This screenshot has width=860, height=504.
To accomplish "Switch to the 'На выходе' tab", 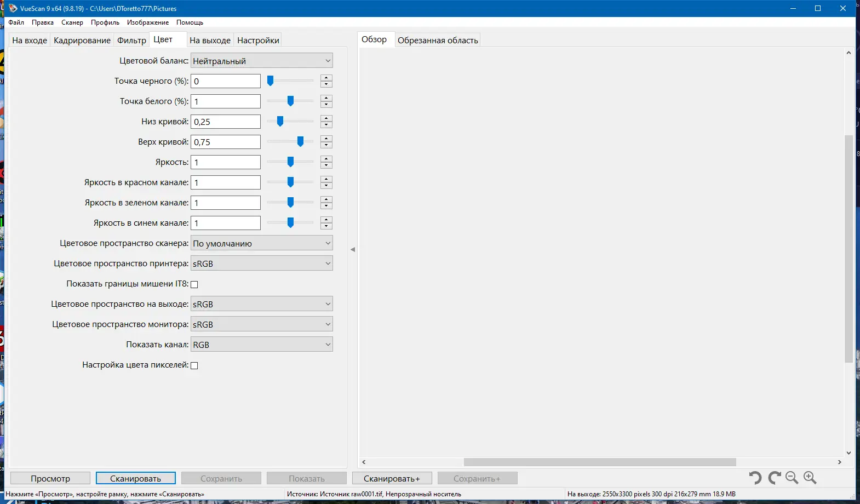I will click(x=210, y=40).
